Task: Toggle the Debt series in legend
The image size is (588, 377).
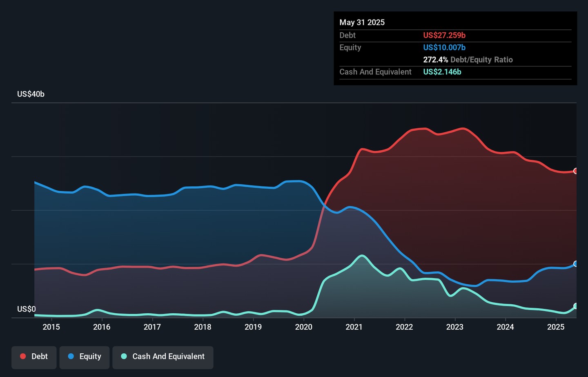Action: click(34, 357)
